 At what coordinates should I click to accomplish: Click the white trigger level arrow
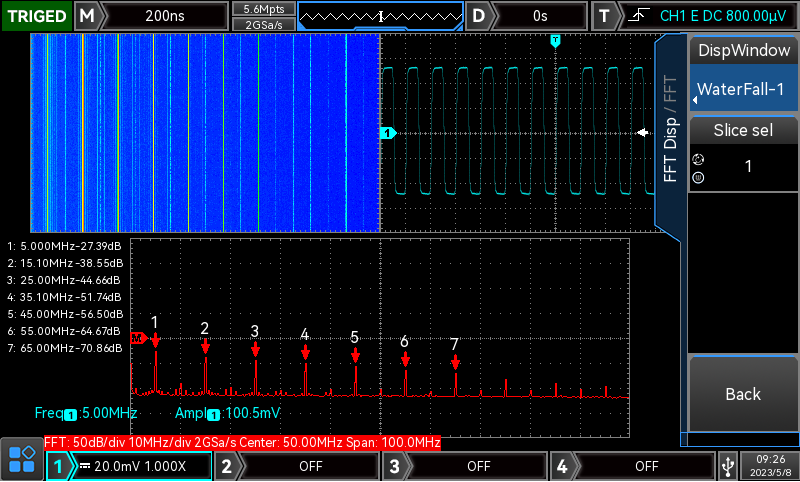(642, 132)
